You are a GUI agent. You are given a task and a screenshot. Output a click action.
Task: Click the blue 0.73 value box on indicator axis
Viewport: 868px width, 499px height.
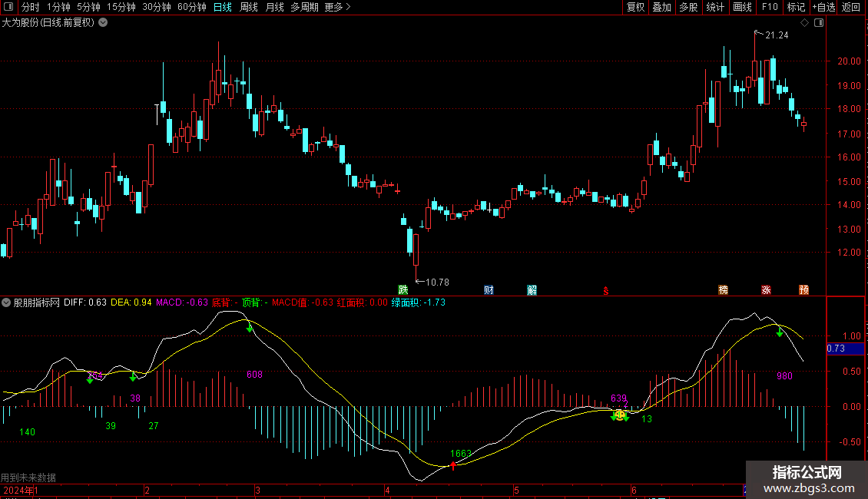pyautogui.click(x=845, y=349)
